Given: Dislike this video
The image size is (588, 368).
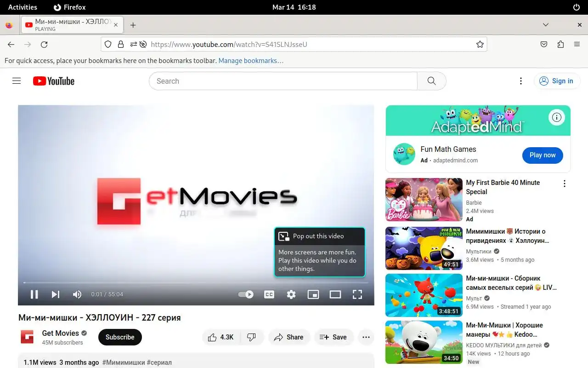Looking at the screenshot, I should pyautogui.click(x=252, y=337).
